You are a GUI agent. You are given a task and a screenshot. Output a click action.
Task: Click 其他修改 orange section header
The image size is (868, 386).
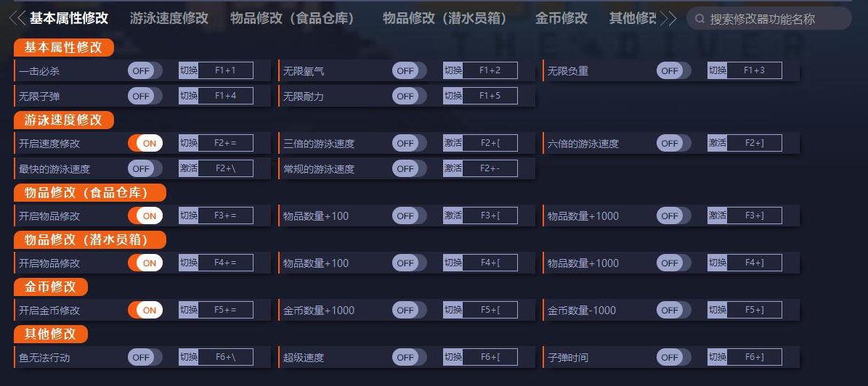(x=50, y=334)
